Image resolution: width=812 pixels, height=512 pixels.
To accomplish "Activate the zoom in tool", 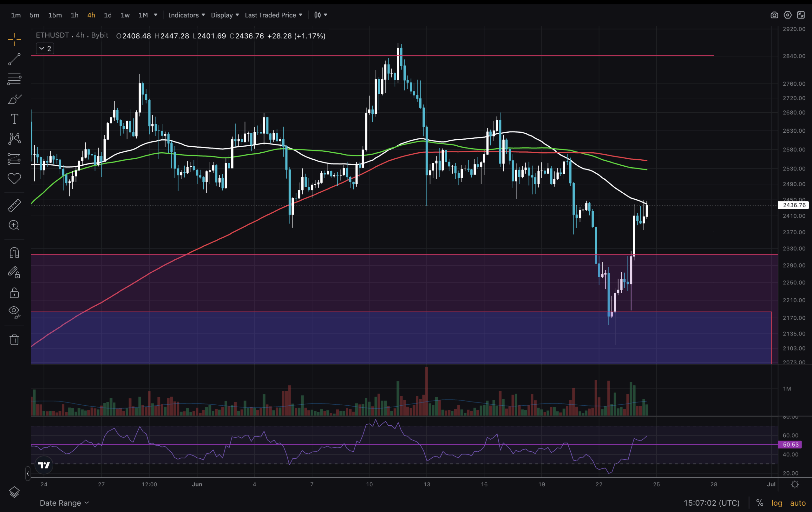I will (x=14, y=225).
